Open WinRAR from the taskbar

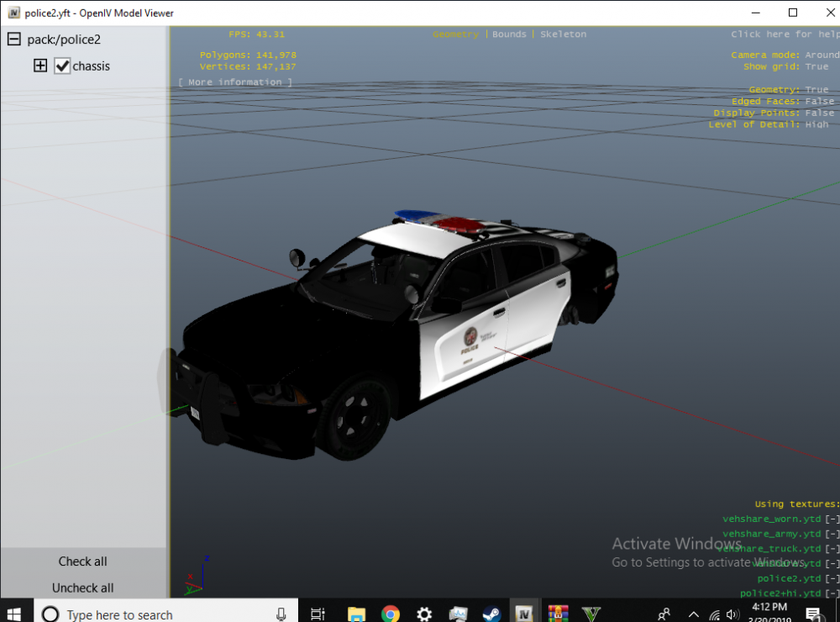(559, 614)
